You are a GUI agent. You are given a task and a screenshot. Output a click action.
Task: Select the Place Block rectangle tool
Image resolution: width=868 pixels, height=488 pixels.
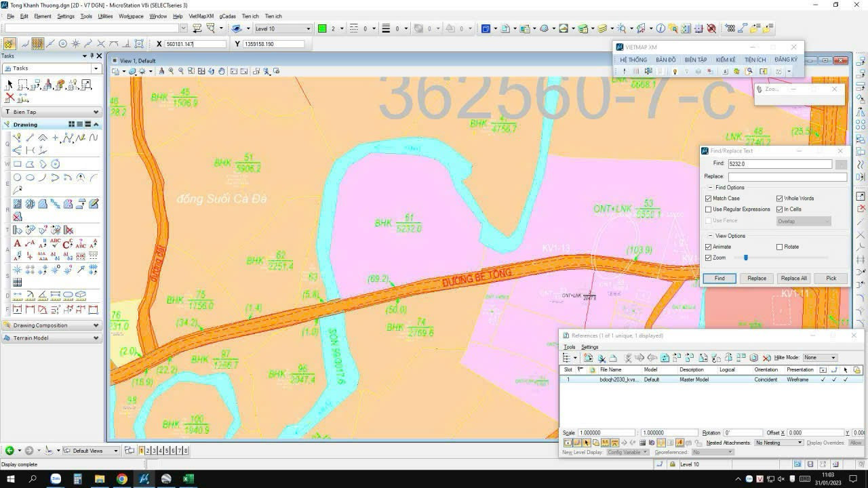click(18, 164)
